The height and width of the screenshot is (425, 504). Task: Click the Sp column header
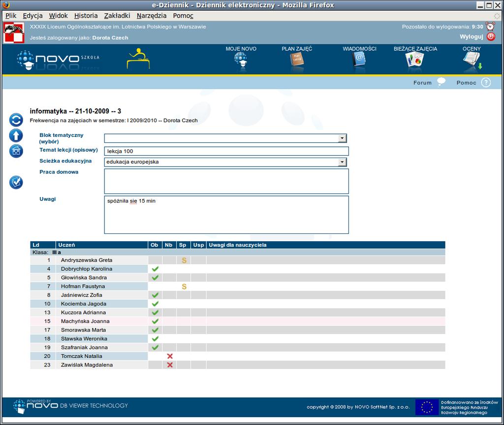[x=183, y=245]
